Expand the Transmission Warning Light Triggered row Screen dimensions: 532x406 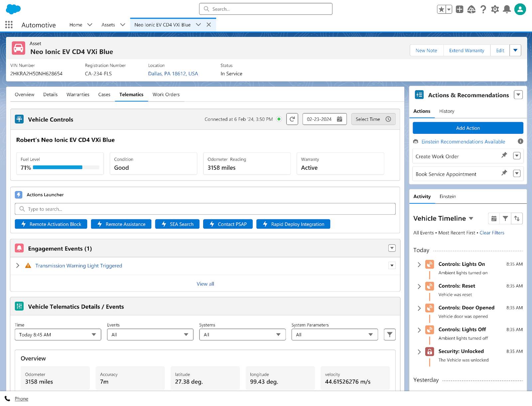[18, 266]
